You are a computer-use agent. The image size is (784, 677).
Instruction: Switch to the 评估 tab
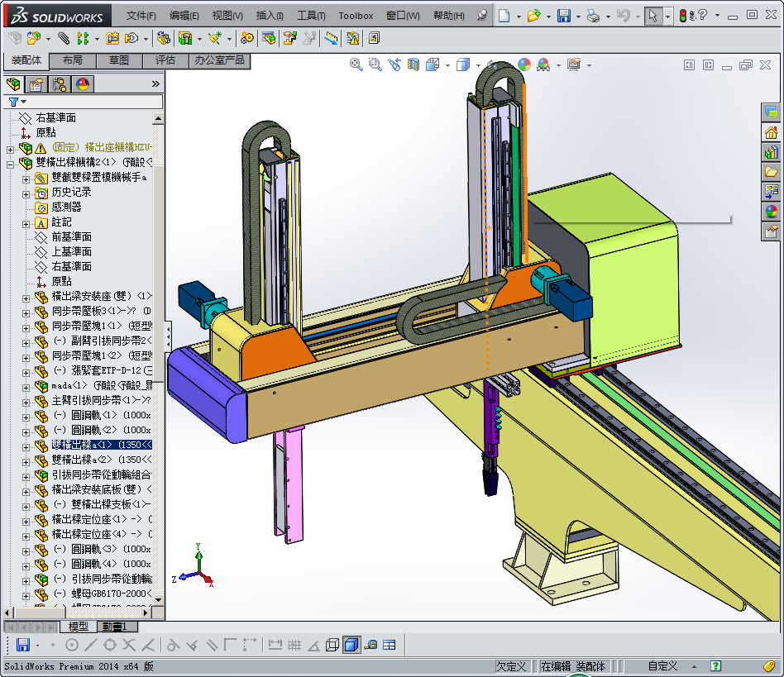pos(165,60)
